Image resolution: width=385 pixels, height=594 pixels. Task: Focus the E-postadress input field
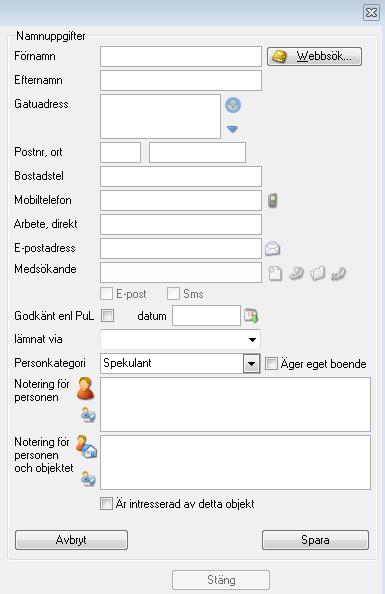pyautogui.click(x=181, y=249)
